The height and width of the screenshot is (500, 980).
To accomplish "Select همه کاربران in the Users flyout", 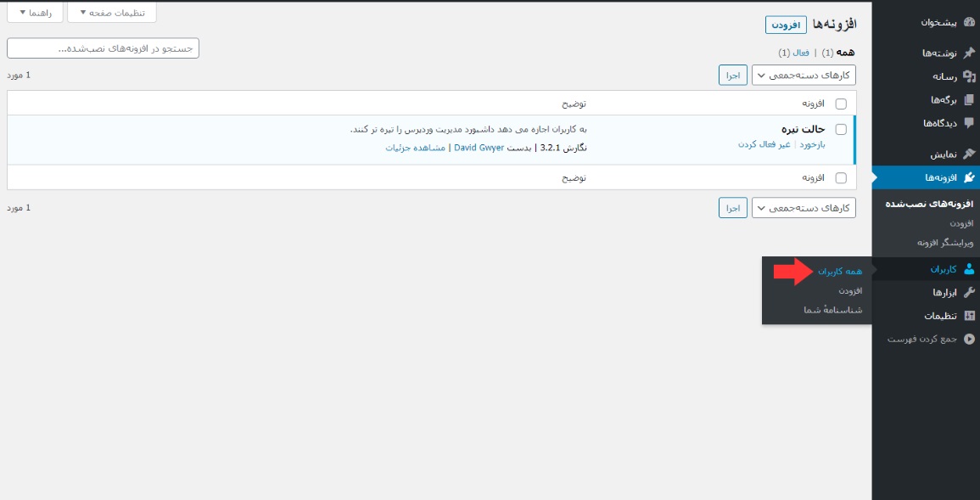I will [x=839, y=272].
